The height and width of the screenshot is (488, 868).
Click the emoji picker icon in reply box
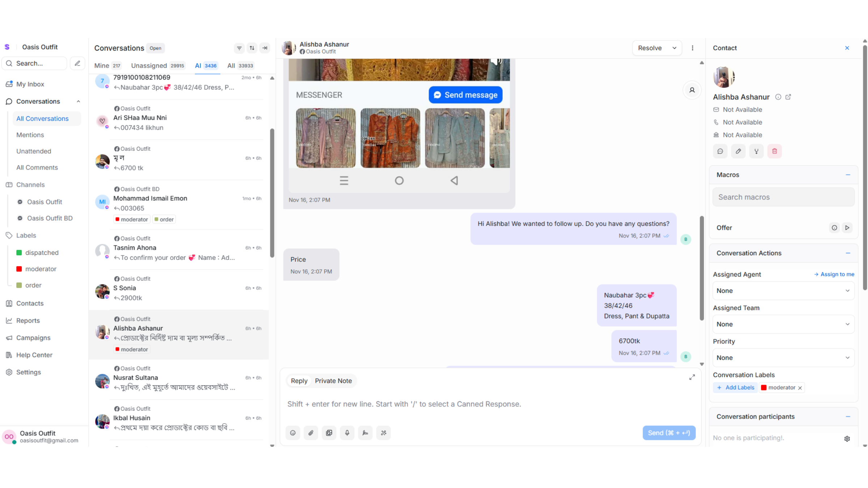click(x=293, y=433)
